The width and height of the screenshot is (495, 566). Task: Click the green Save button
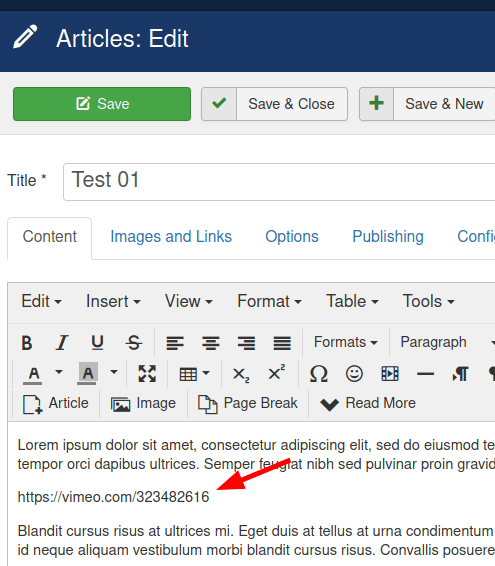[x=102, y=104]
